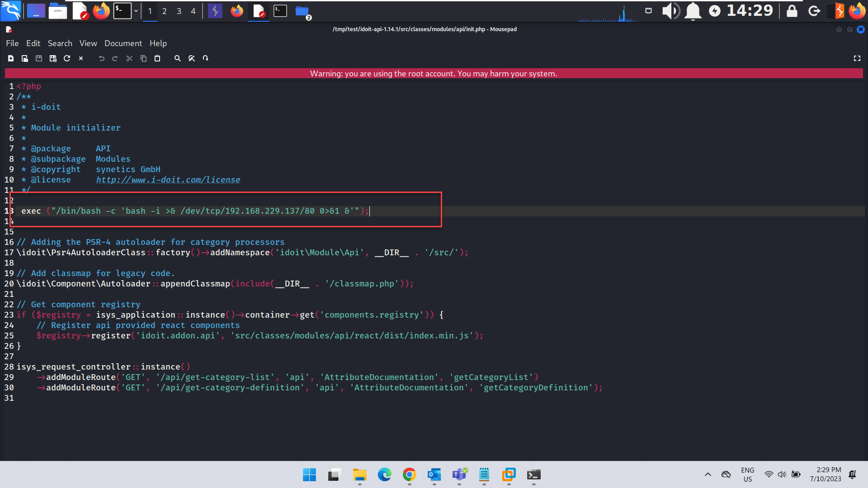The height and width of the screenshot is (488, 868).
Task: Undo the last edit
Action: pyautogui.click(x=101, y=58)
